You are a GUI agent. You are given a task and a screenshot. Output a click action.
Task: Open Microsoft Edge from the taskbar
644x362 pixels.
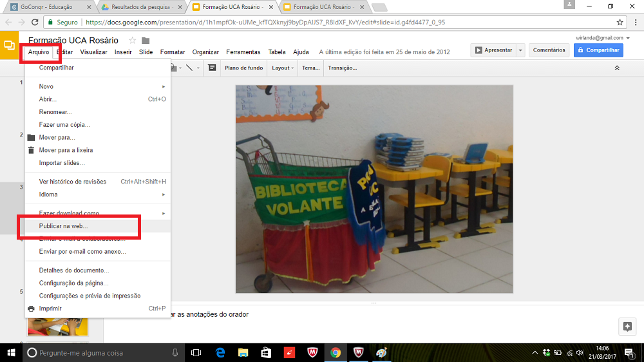click(220, 352)
